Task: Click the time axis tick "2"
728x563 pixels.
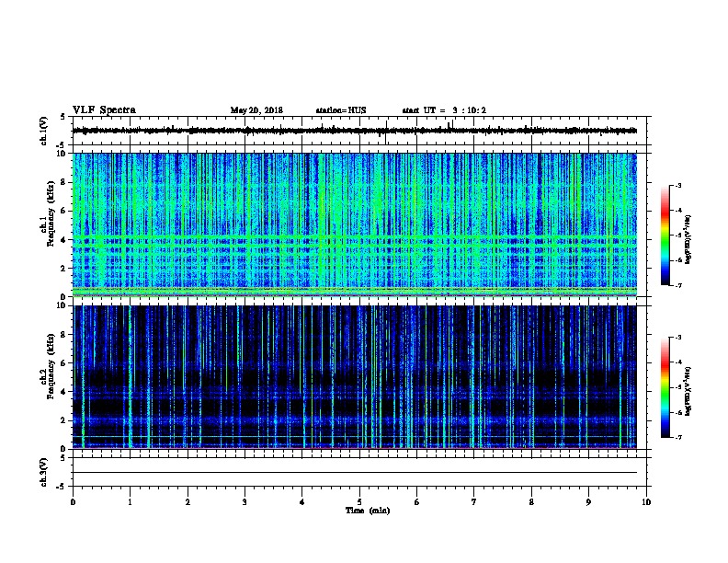Action: (x=188, y=501)
